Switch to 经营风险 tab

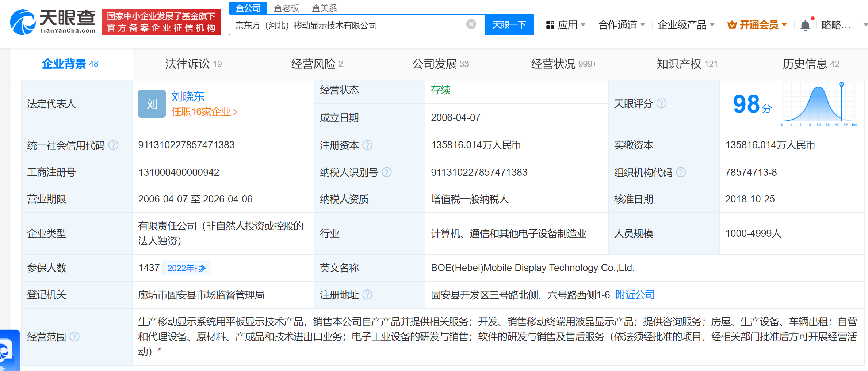[317, 64]
